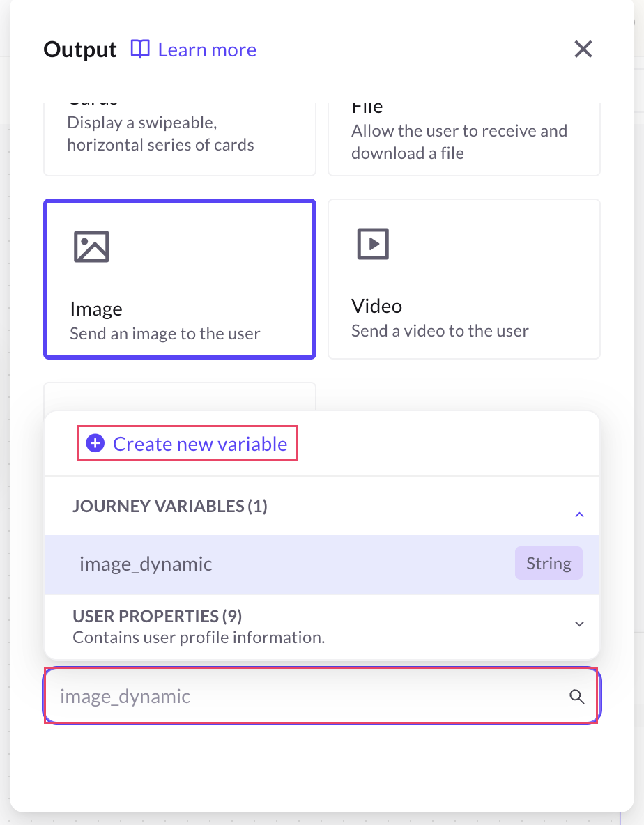
Task: Select the Cards output type
Action: pyautogui.click(x=179, y=136)
